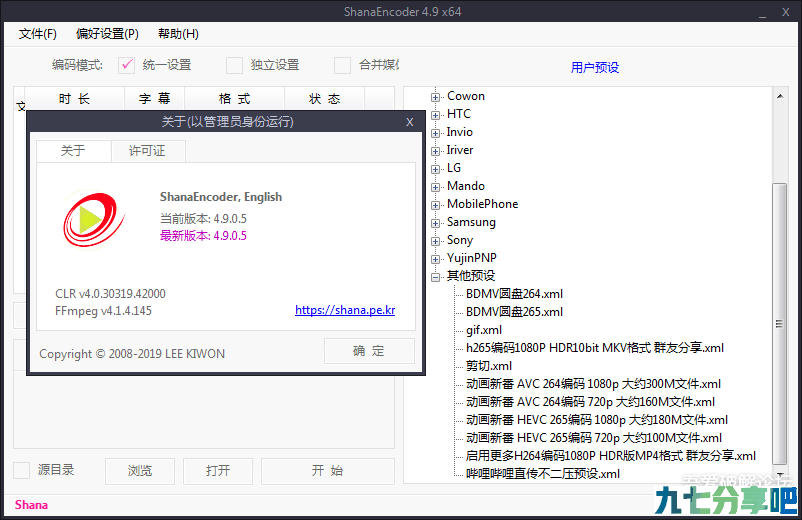Click the 格式 column header
Viewport: 802px width, 520px height.
234,99
